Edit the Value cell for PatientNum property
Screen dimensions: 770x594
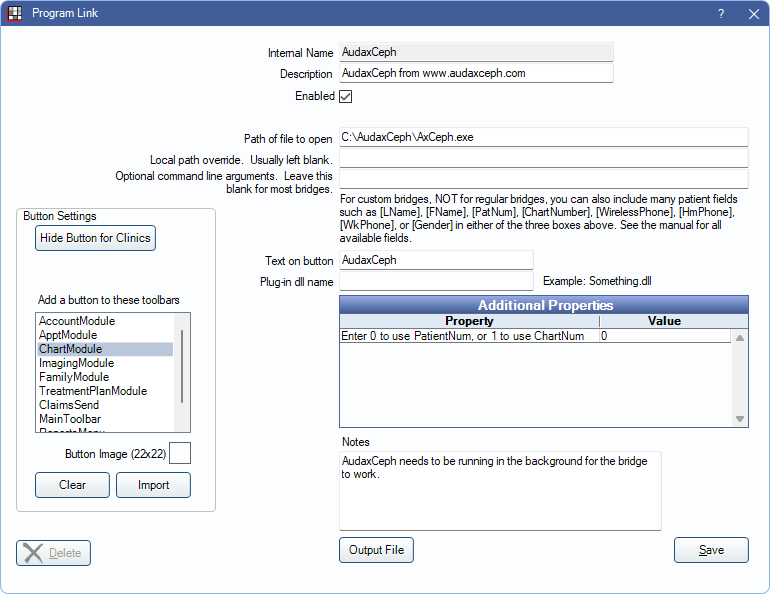click(x=664, y=337)
